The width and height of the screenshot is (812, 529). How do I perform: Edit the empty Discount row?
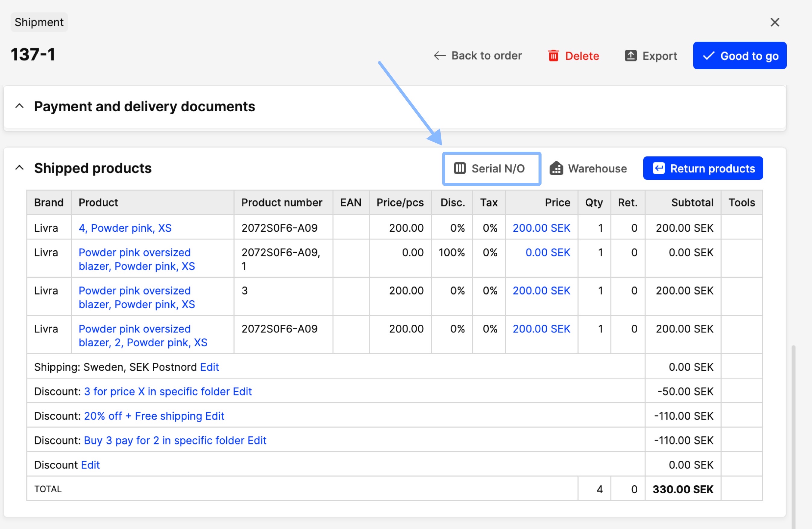point(90,465)
